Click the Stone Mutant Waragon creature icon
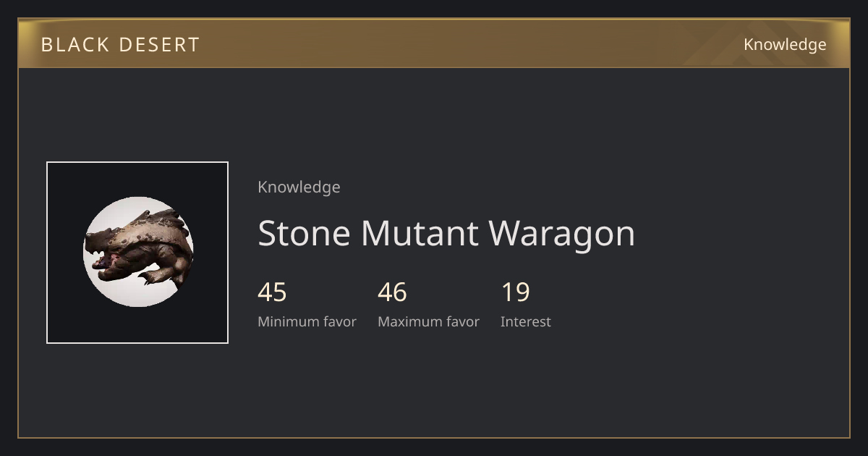868x456 pixels. click(x=138, y=252)
